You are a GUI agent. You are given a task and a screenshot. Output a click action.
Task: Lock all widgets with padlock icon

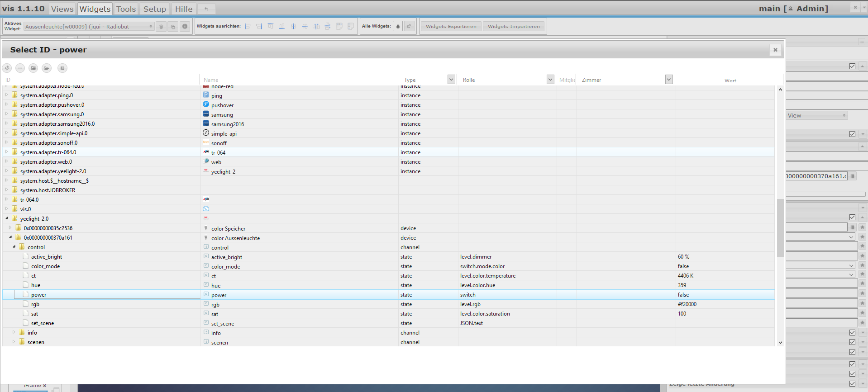pyautogui.click(x=398, y=27)
